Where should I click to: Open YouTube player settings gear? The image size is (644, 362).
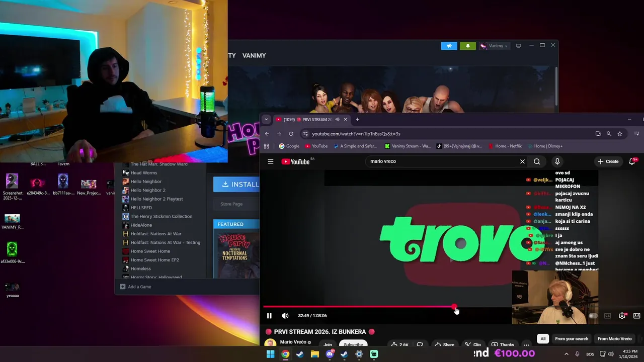(x=622, y=316)
